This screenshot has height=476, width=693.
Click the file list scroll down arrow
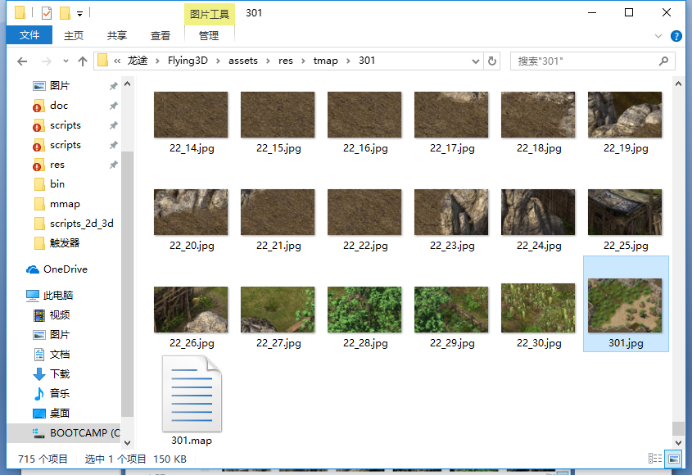(678, 442)
